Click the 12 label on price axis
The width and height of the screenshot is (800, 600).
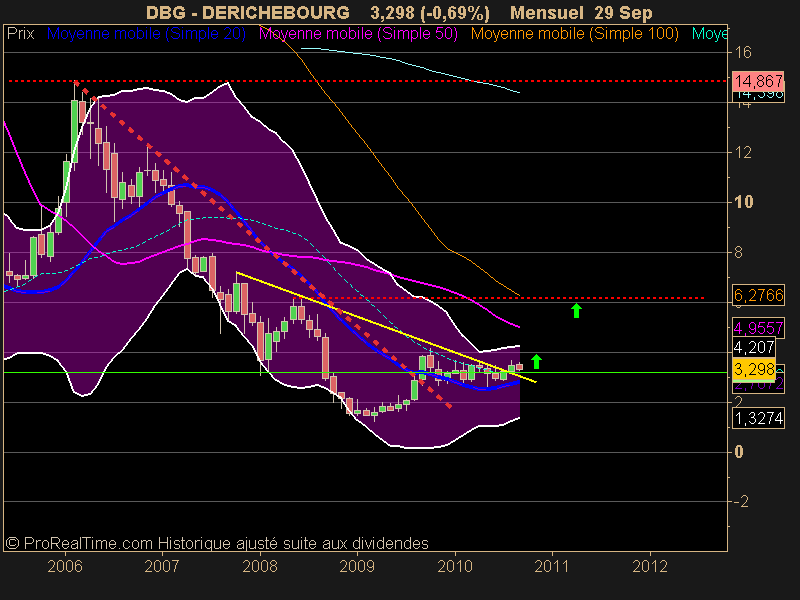pos(743,152)
